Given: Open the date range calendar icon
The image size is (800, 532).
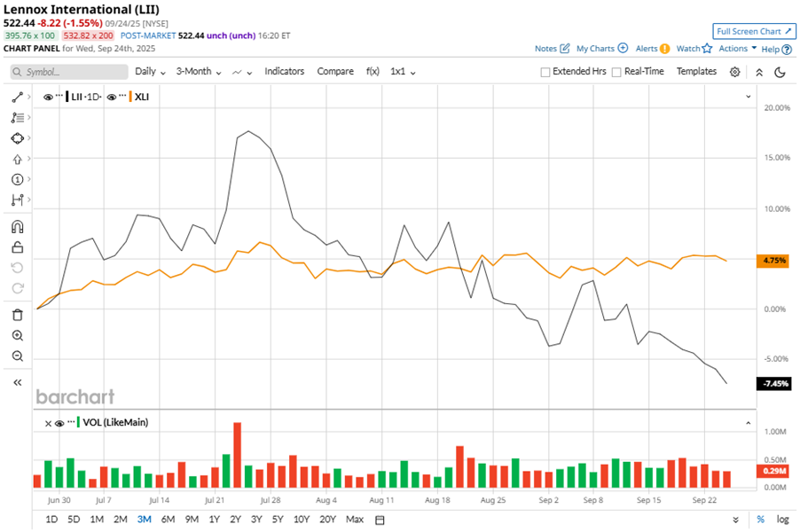Looking at the screenshot, I should tap(380, 520).
